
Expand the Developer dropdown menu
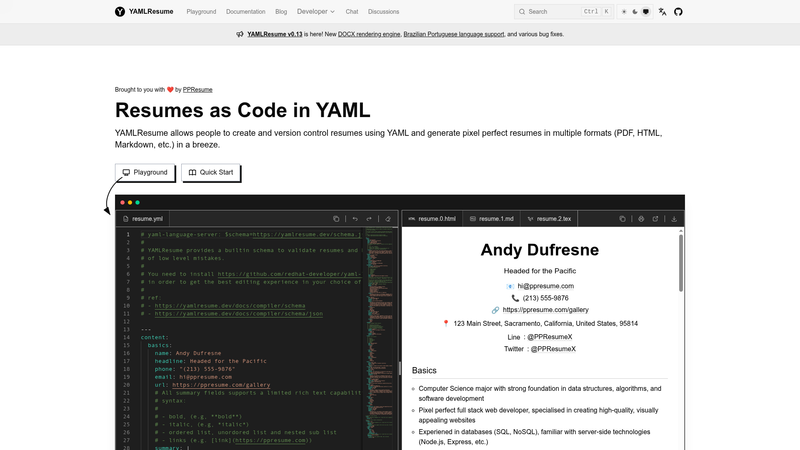click(316, 12)
